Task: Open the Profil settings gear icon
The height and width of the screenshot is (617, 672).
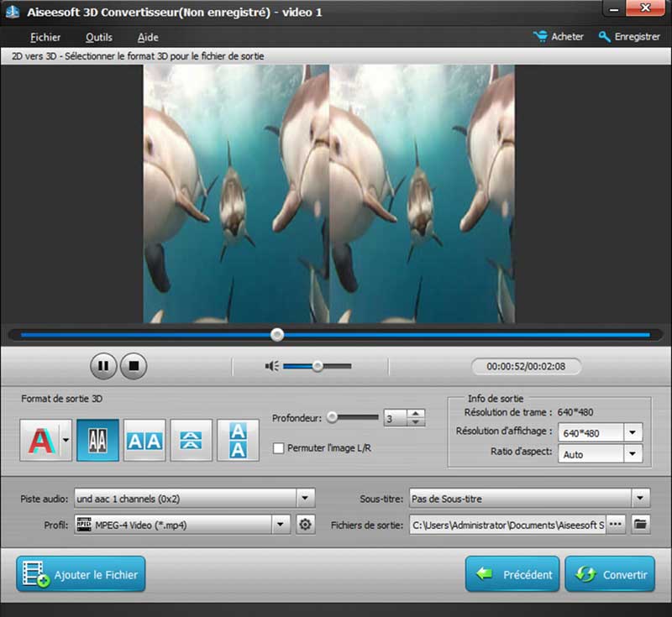Action: point(303,524)
